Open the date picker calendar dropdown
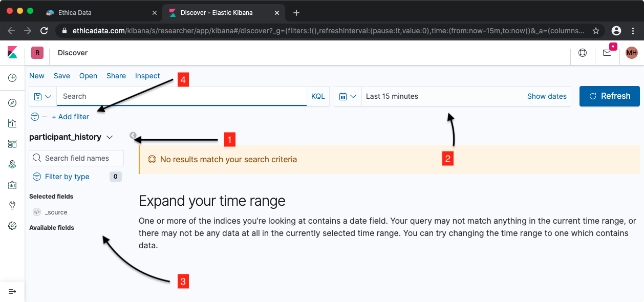Screen dimensions: 644x302 tap(348, 96)
